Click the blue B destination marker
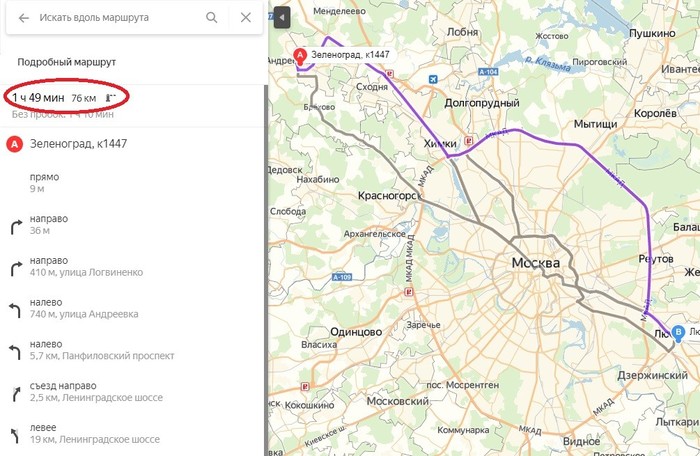 point(680,333)
